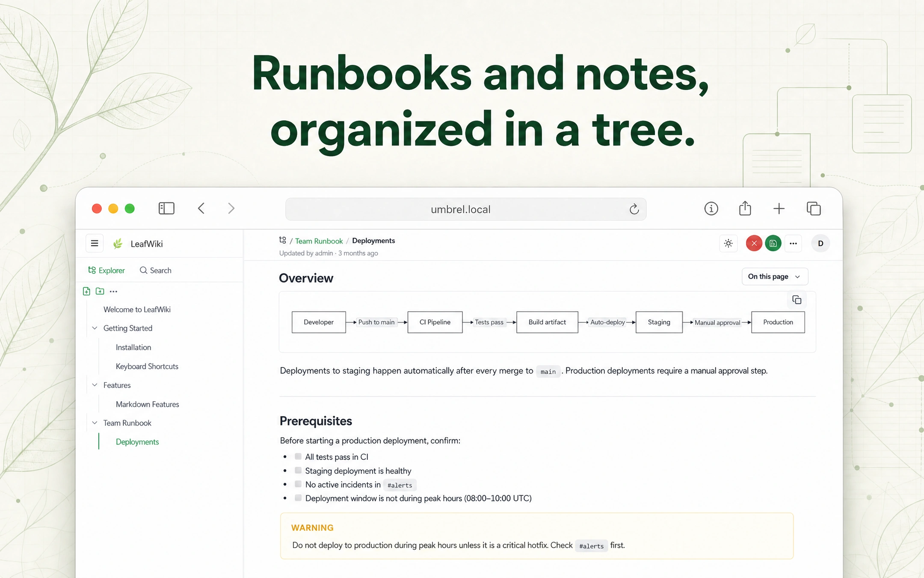
Task: Click the umbrel.local address bar
Action: [465, 209]
